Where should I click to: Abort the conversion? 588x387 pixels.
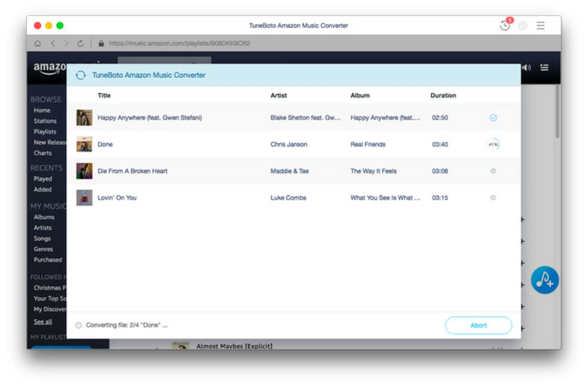coord(478,326)
